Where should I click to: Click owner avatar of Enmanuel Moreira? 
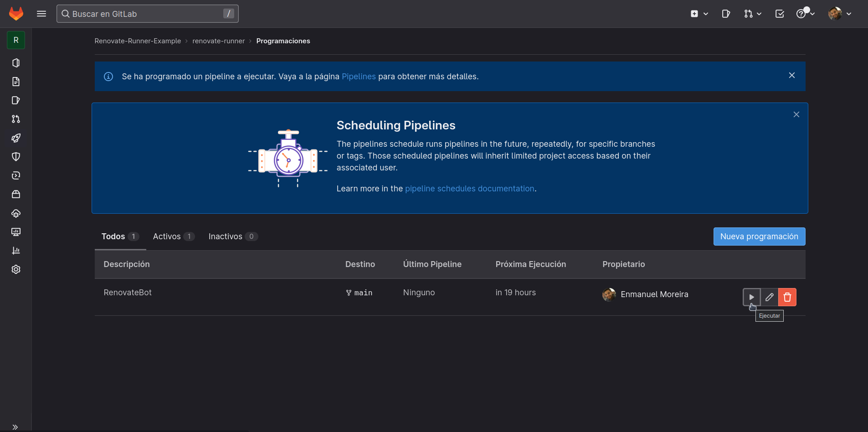click(x=609, y=295)
